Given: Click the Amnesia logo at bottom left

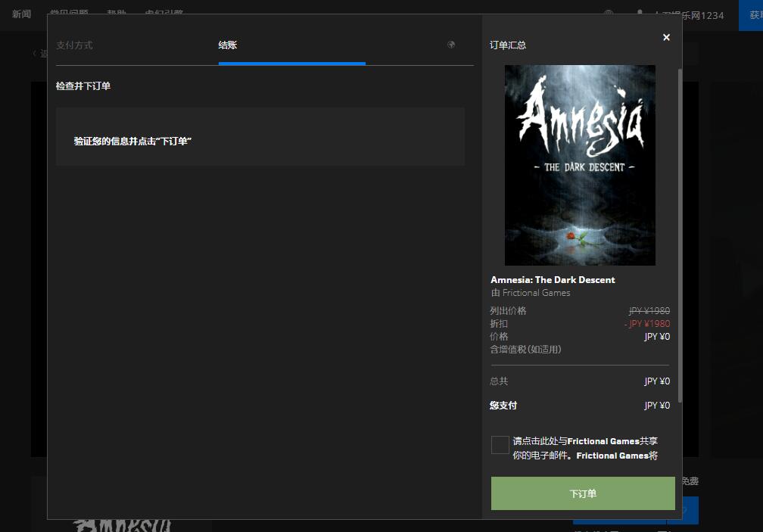Looking at the screenshot, I should [121, 525].
